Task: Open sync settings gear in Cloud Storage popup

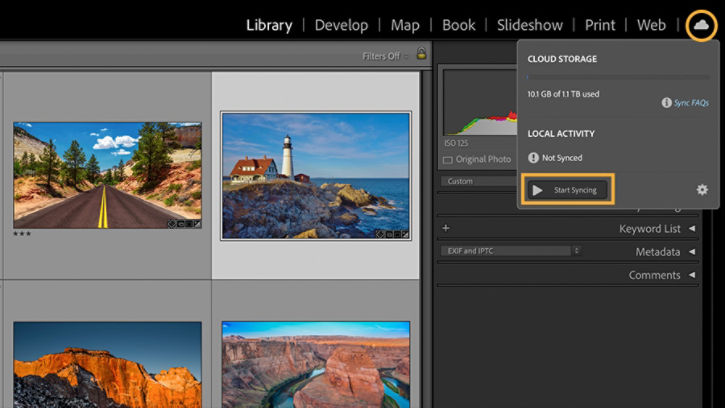Action: click(702, 190)
